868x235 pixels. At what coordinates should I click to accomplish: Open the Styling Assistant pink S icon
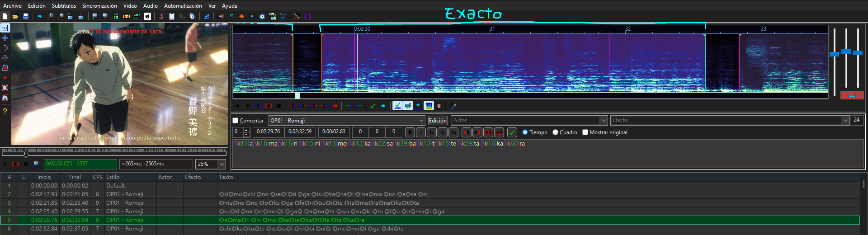click(161, 16)
